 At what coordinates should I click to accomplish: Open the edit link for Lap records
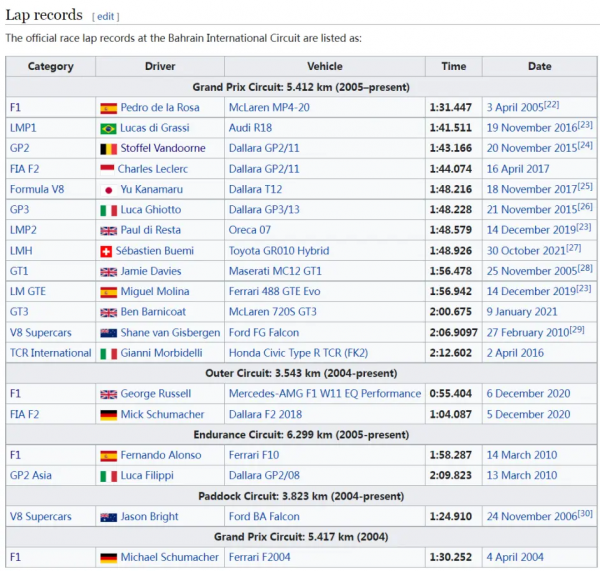click(106, 17)
